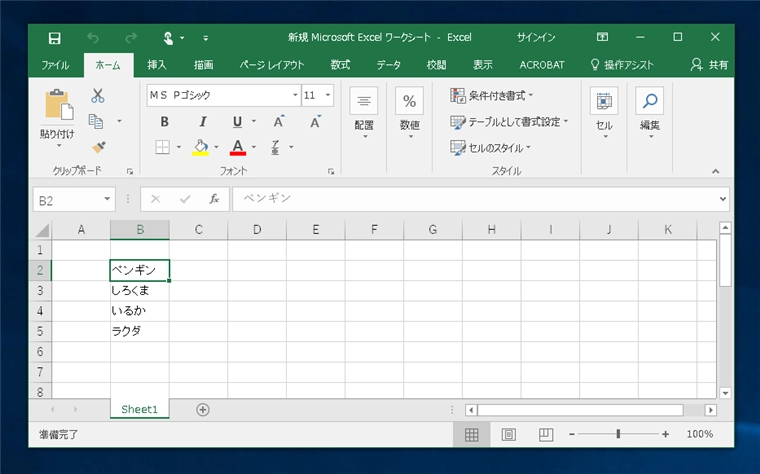Click the Paste clipboard icon
760x474 pixels.
[x=59, y=104]
